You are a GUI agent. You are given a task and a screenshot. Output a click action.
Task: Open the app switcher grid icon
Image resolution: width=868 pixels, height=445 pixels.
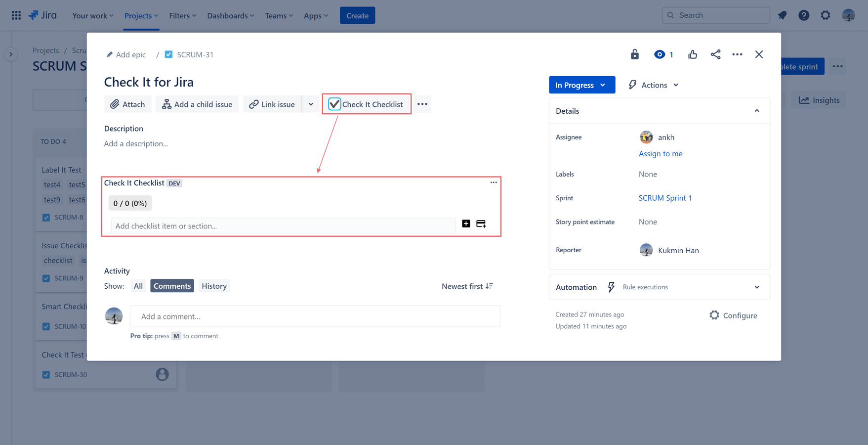pyautogui.click(x=16, y=15)
